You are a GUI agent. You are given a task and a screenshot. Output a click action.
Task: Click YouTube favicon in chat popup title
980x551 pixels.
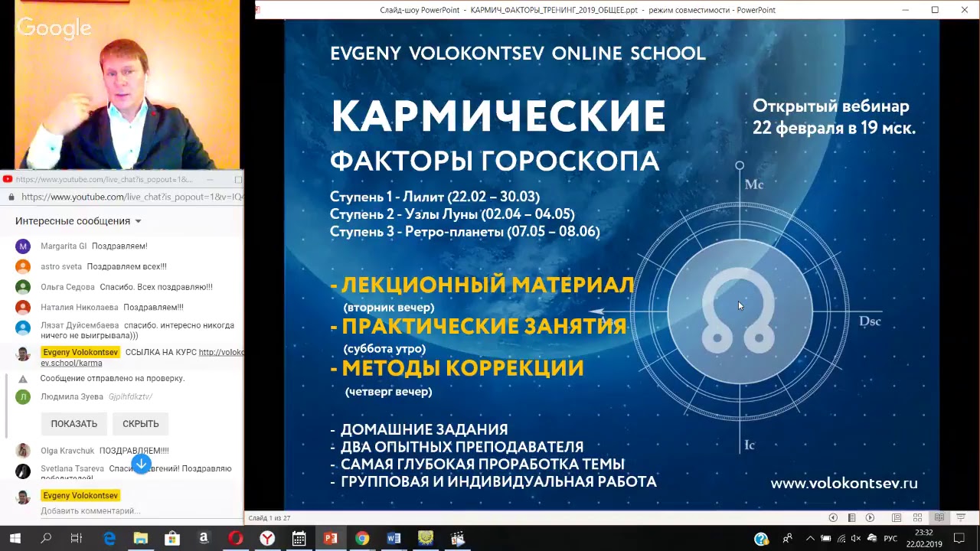click(8, 179)
